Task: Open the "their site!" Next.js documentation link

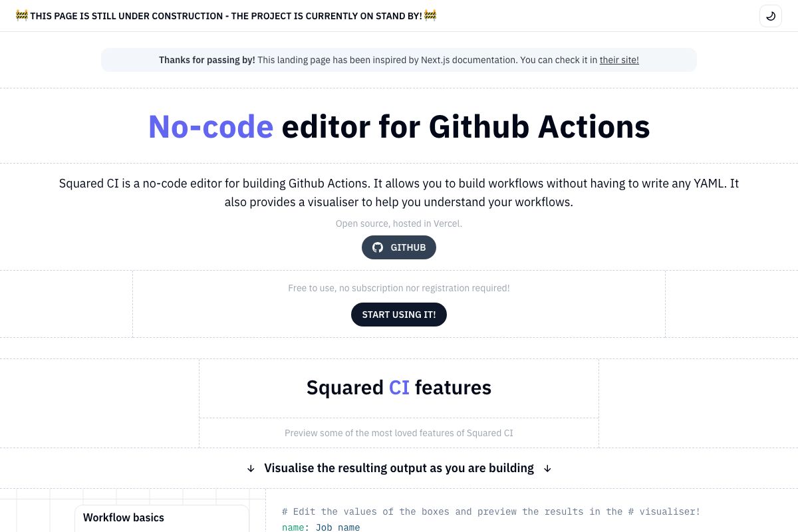Action: coord(619,60)
